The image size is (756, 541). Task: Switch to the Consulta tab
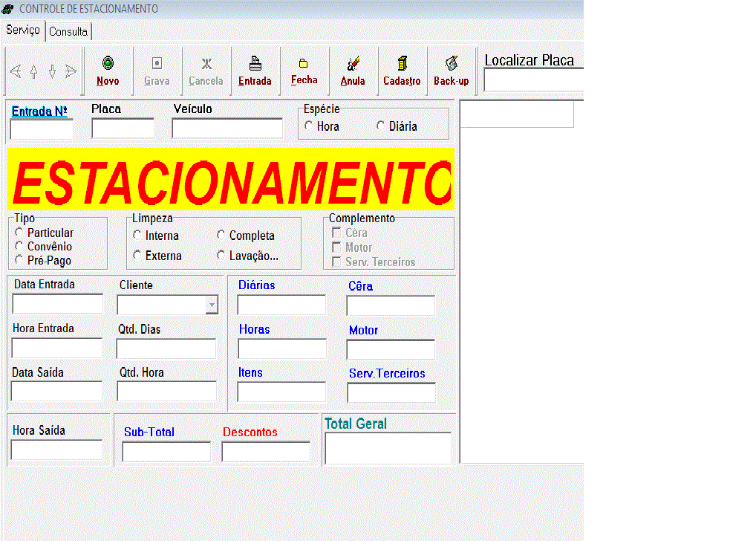click(x=68, y=31)
